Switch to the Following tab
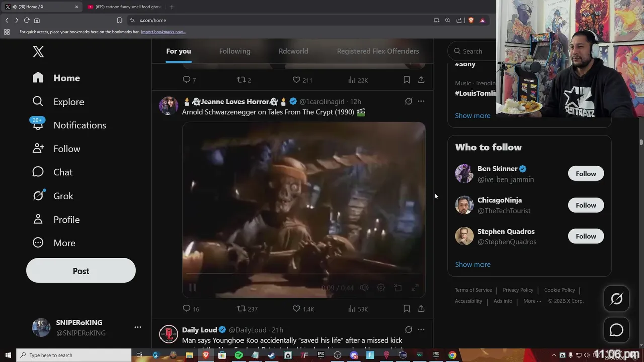Viewport: 644px width, 362px height. point(234,51)
